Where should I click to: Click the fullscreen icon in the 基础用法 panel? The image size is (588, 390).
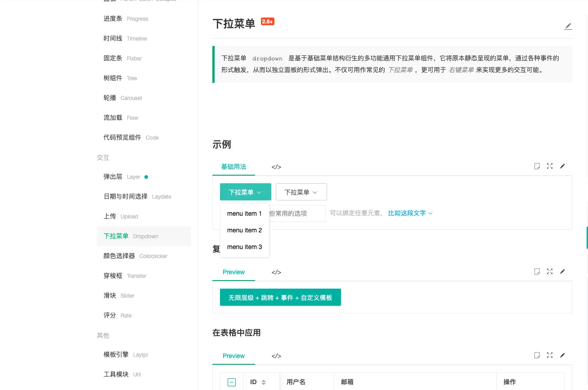(550, 166)
